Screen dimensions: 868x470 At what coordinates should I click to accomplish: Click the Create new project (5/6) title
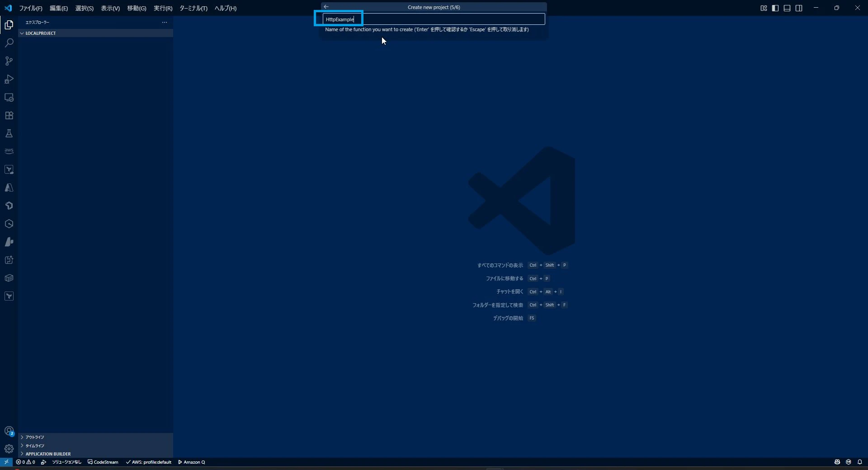[x=434, y=7]
